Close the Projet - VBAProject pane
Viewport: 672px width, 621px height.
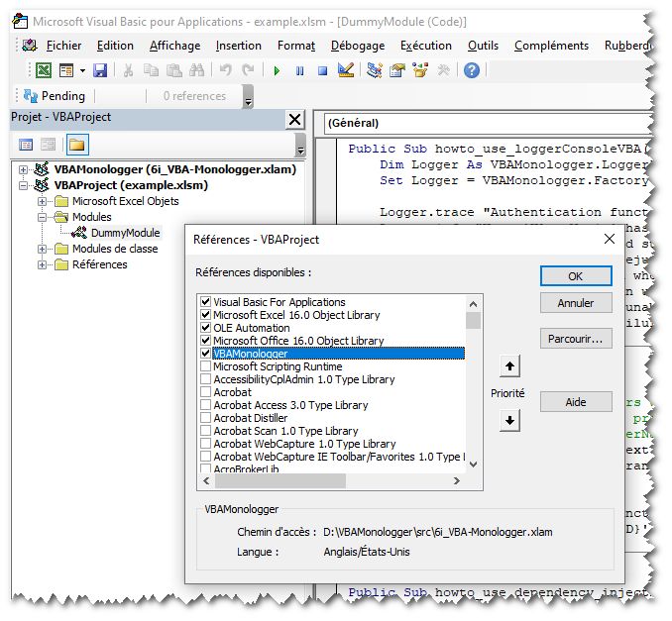click(x=294, y=119)
